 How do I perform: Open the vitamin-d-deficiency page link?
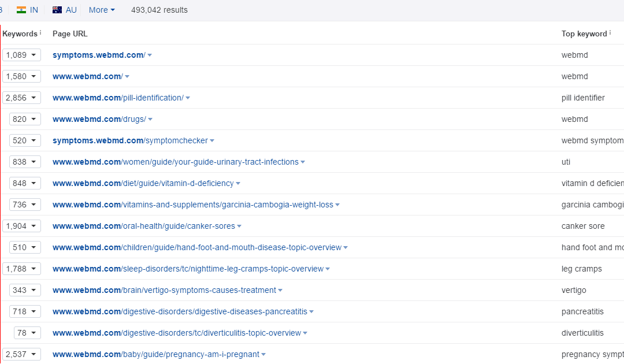143,183
